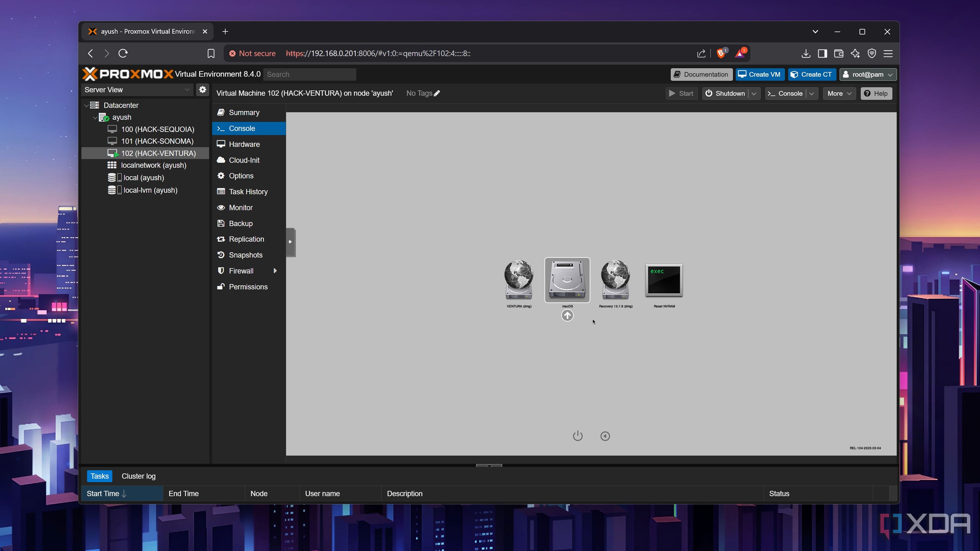Click the Proxmox Search field
Screen dimensions: 980x551
(309, 74)
